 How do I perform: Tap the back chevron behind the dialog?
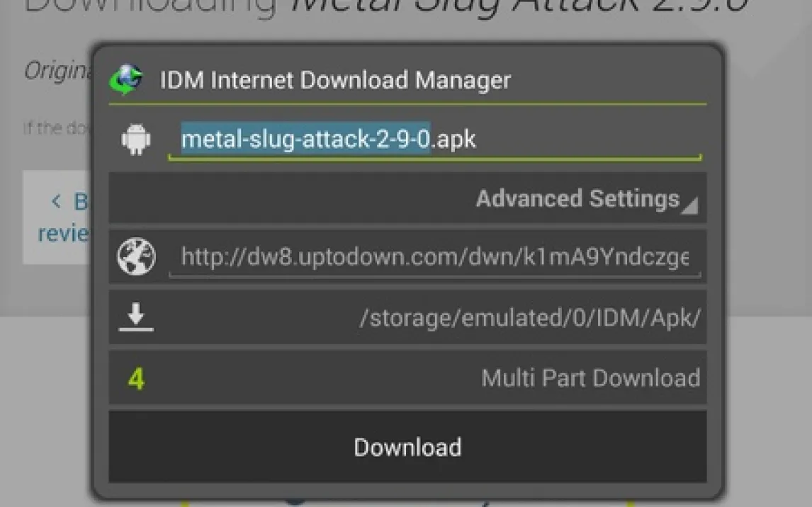pos(57,202)
